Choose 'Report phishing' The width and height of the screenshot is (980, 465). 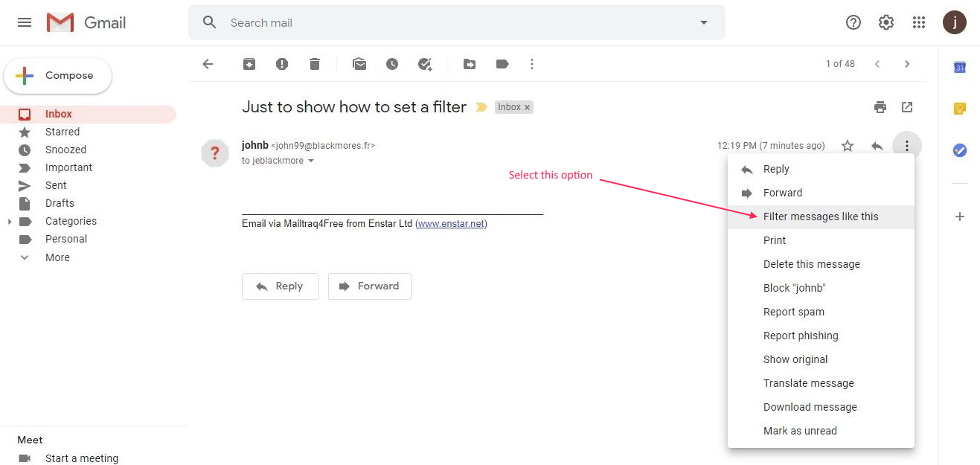pyautogui.click(x=821, y=336)
